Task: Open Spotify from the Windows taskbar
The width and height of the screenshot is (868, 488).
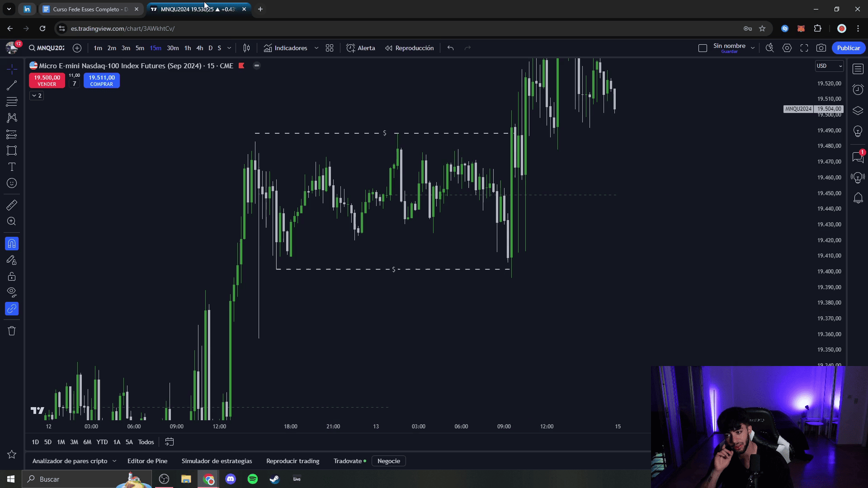Action: (x=253, y=479)
